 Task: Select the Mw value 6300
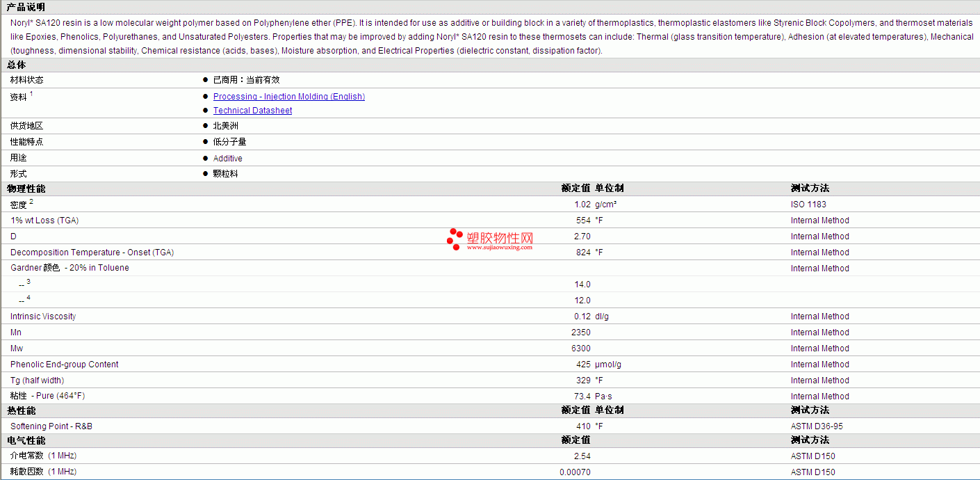click(581, 349)
